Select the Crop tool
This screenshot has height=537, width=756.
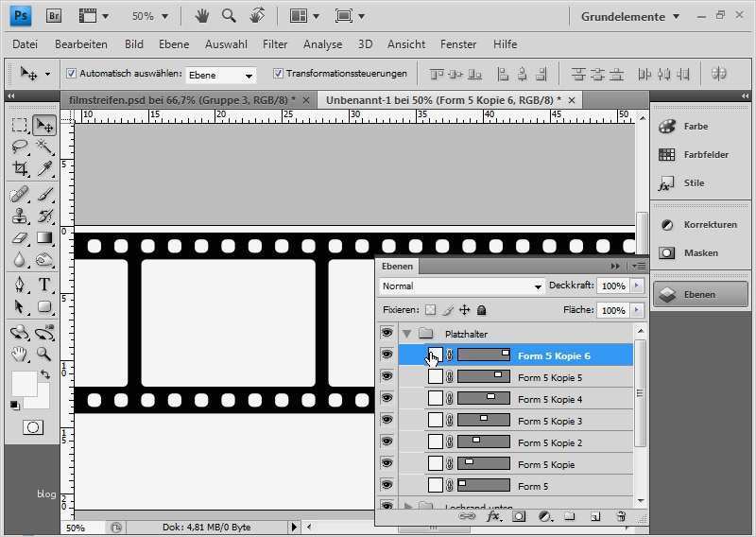click(x=19, y=168)
